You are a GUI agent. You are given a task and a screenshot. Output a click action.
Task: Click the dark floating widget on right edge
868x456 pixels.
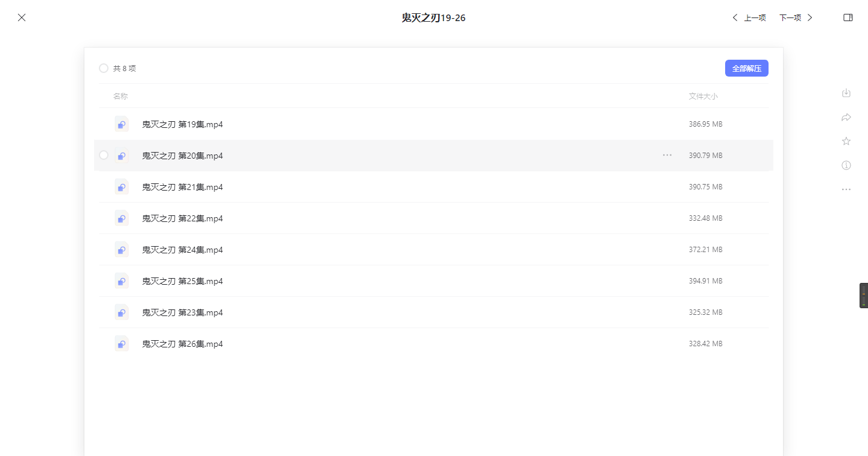(863, 296)
